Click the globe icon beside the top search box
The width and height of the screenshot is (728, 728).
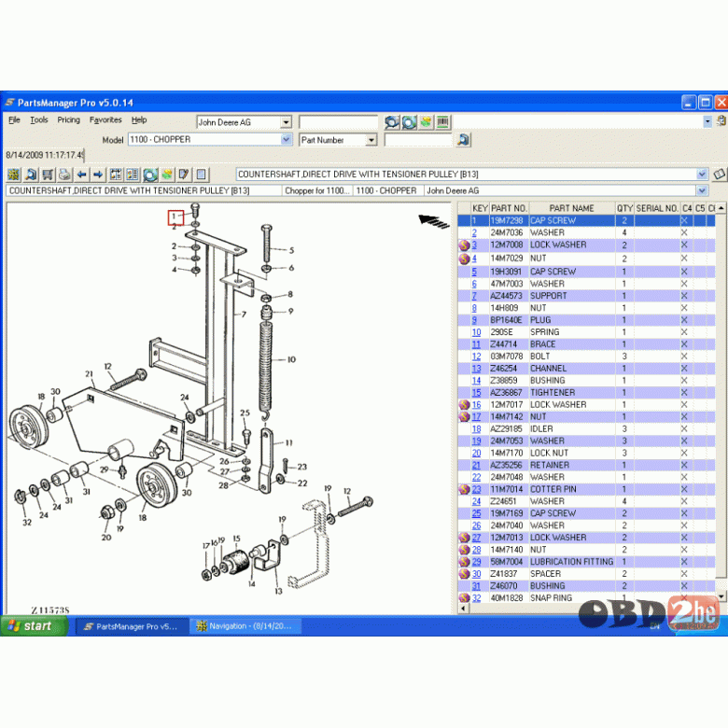[x=409, y=122]
